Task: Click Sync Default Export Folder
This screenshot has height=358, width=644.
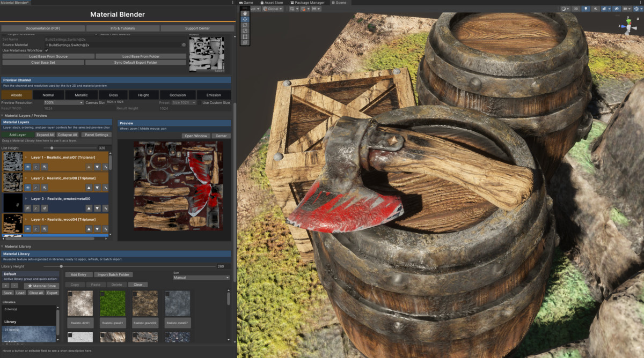Action: [136, 62]
